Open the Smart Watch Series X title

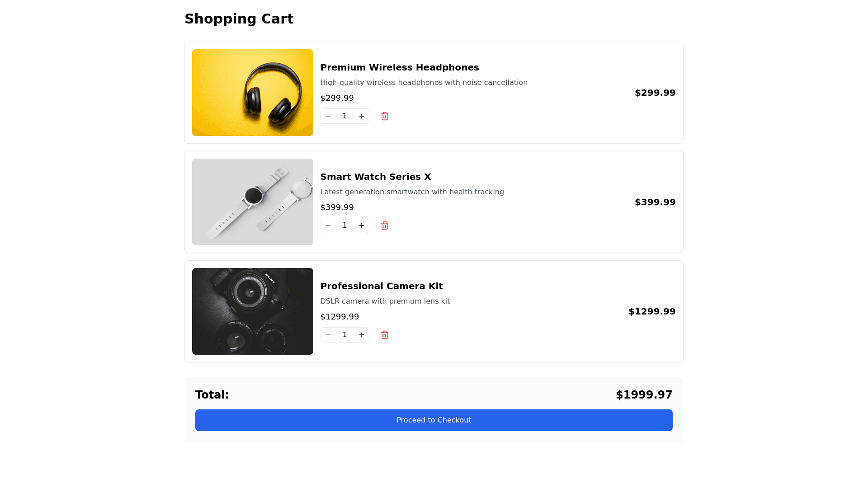coord(376,177)
